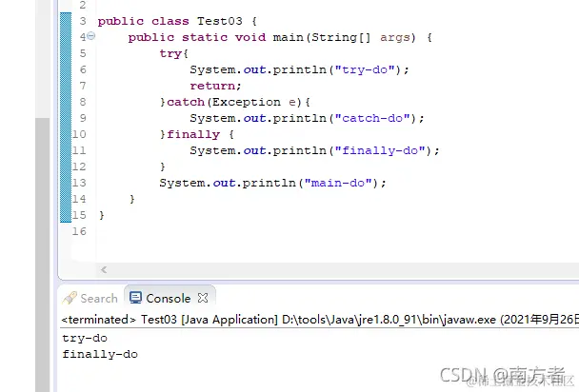This screenshot has width=579, height=392.
Task: Click the vertical scrollbar thumb on left pane
Action: click(43, 254)
